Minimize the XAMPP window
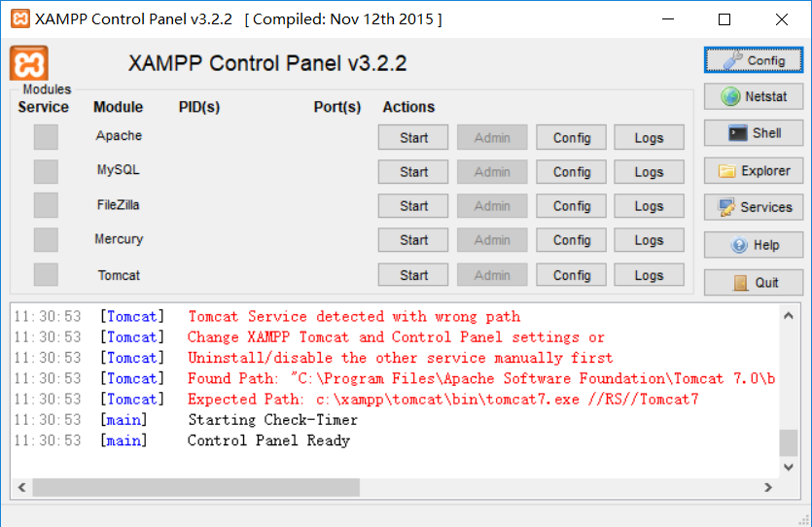The height and width of the screenshot is (527, 812). coord(668,19)
